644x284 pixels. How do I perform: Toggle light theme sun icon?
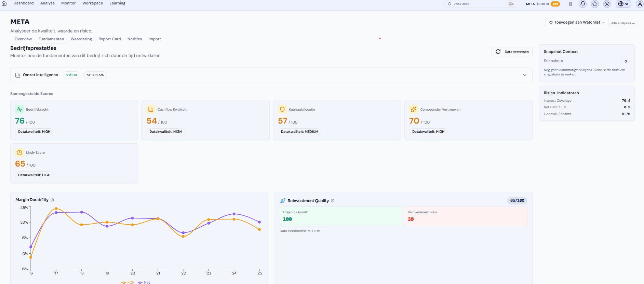pos(607,4)
